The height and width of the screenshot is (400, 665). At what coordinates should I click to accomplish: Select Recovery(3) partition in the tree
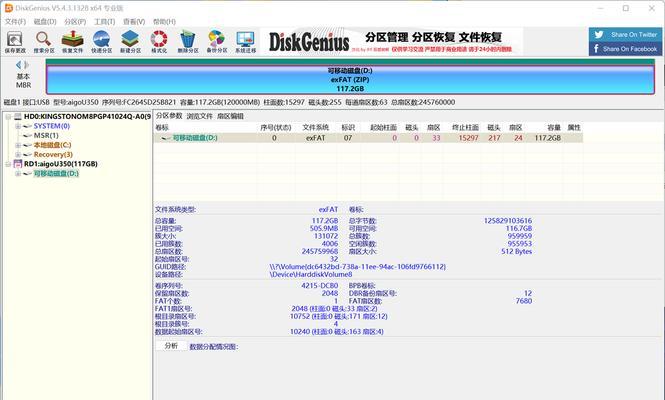53,154
